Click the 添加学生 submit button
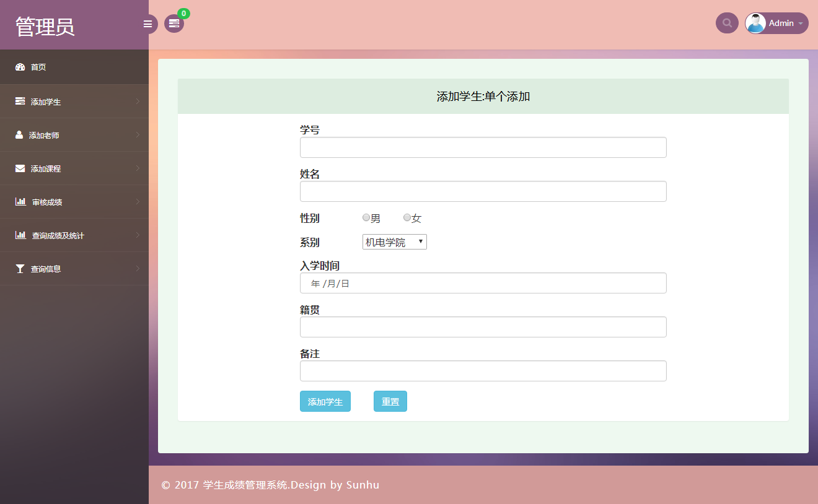The height and width of the screenshot is (504, 818). [x=325, y=401]
